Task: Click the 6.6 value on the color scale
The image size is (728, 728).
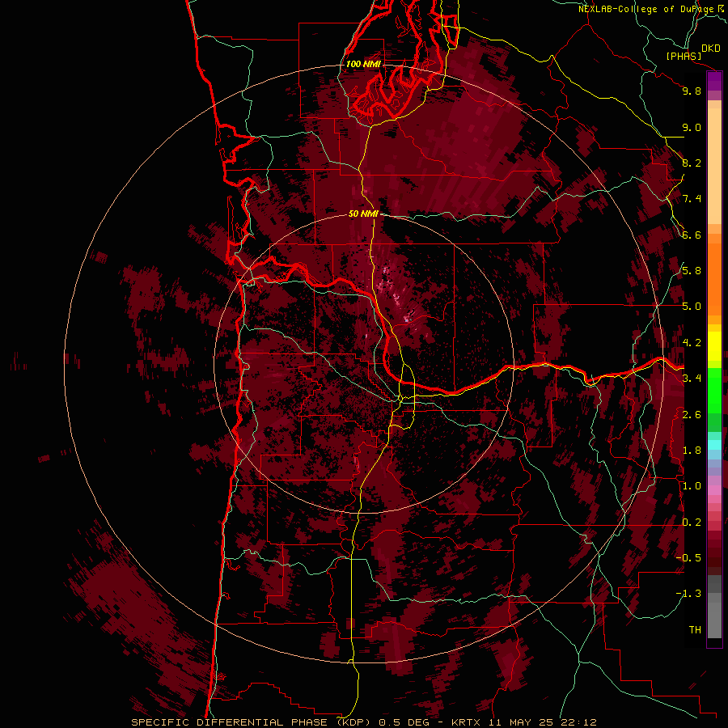Action: (x=692, y=235)
